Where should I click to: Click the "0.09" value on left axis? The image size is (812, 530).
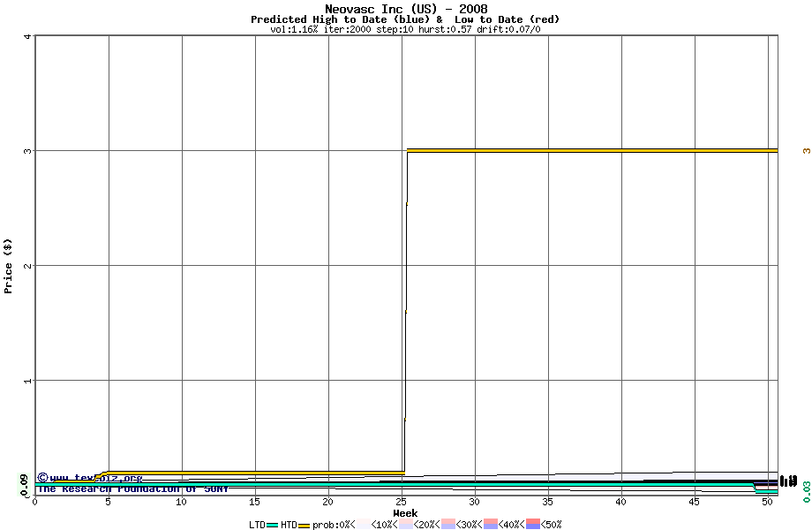pyautogui.click(x=23, y=485)
